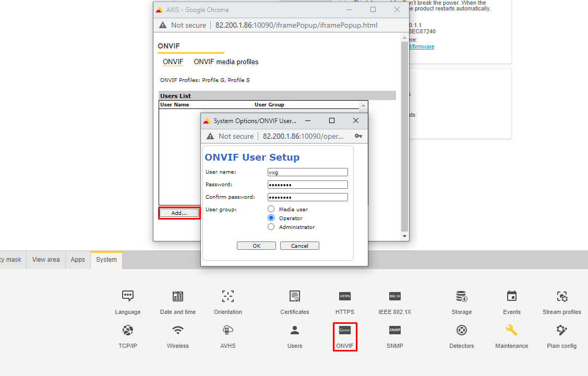Open Date and time settings
Screen dimensions: 588x376
point(178,297)
